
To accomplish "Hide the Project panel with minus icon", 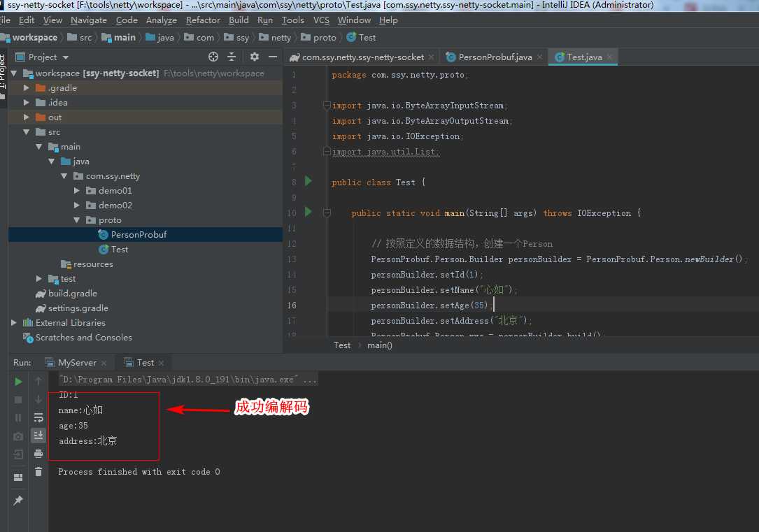I will click(273, 57).
